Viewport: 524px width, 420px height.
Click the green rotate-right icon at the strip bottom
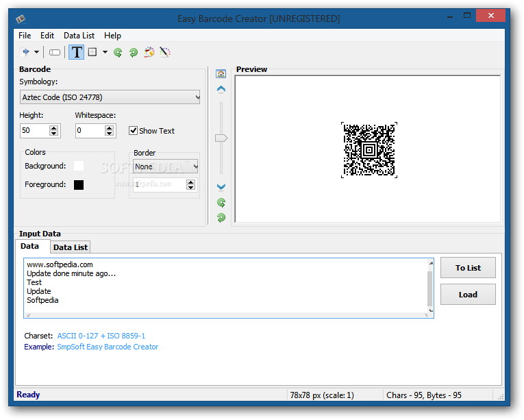tap(221, 218)
